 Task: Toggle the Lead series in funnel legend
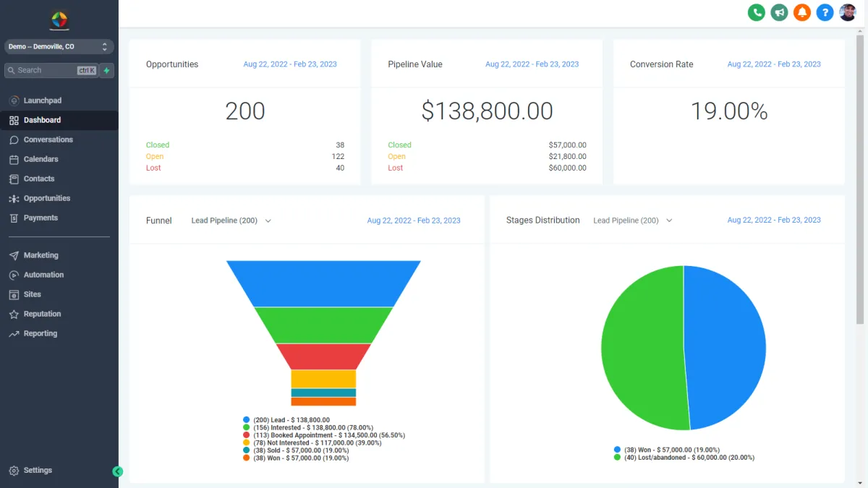[x=286, y=420]
